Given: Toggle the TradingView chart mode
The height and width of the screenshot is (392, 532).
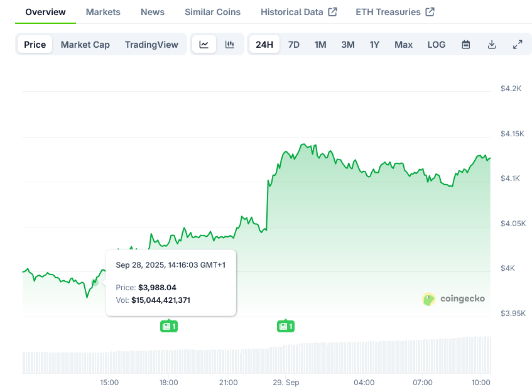Looking at the screenshot, I should click(151, 44).
